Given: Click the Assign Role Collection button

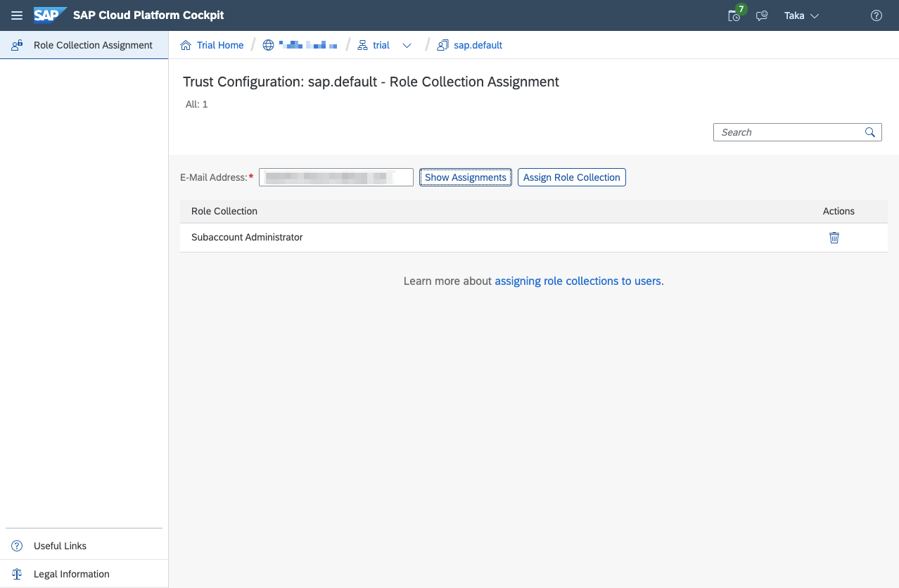Looking at the screenshot, I should point(572,177).
